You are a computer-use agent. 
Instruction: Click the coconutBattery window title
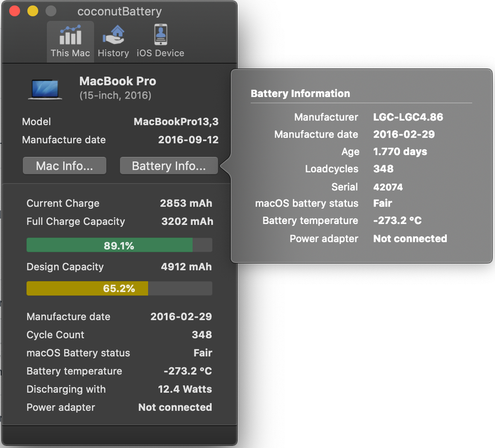click(119, 12)
